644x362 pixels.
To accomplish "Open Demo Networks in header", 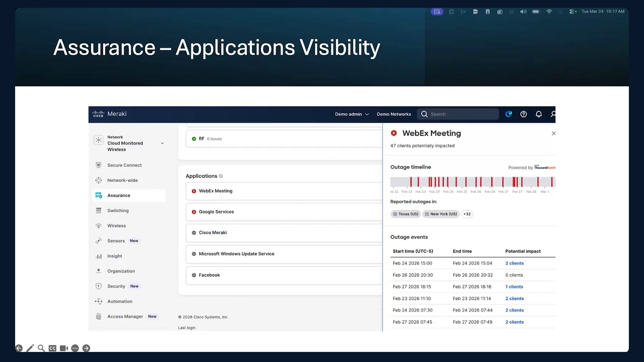I will (394, 114).
